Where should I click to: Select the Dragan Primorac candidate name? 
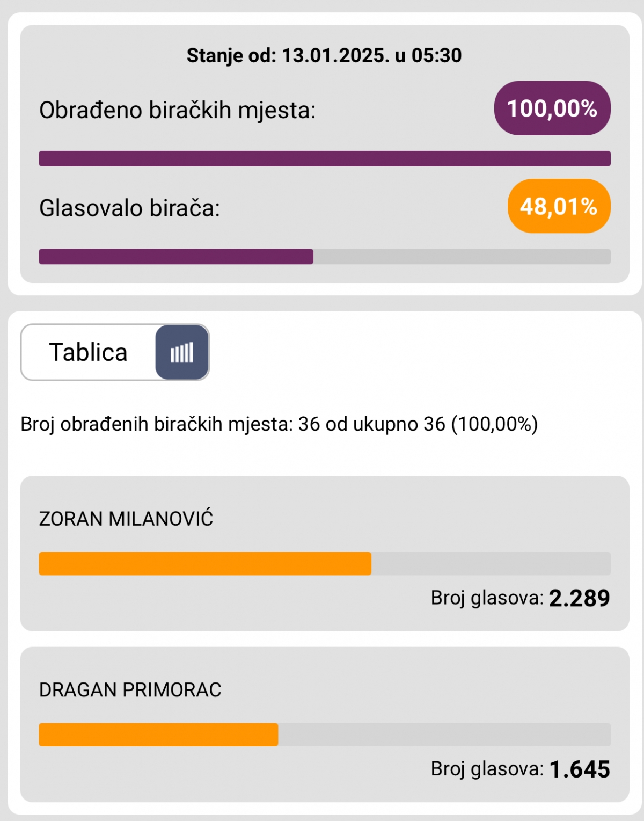pos(130,689)
